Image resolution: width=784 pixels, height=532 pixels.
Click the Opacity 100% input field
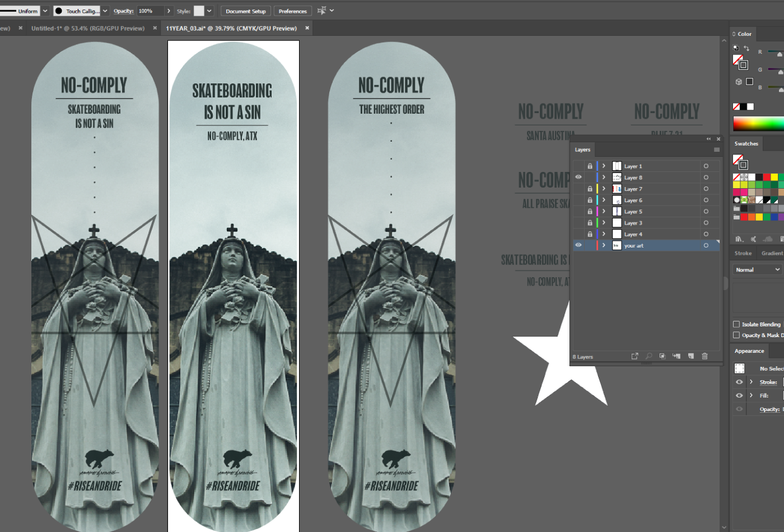[150, 11]
